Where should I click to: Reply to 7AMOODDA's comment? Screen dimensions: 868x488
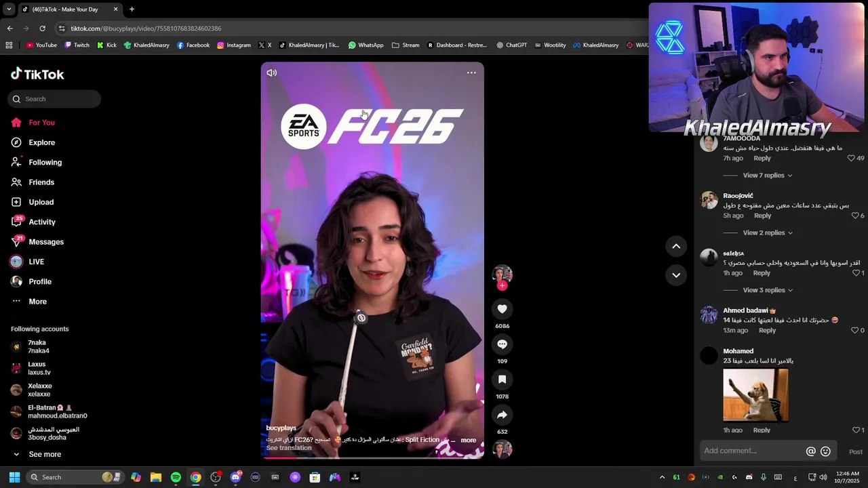762,158
